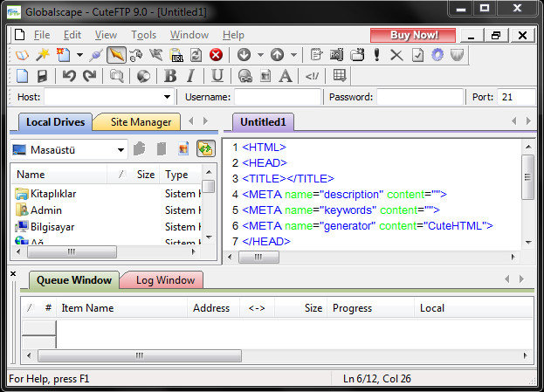Click the shield icon in toolbar
This screenshot has height=392, width=544.
[x=457, y=55]
